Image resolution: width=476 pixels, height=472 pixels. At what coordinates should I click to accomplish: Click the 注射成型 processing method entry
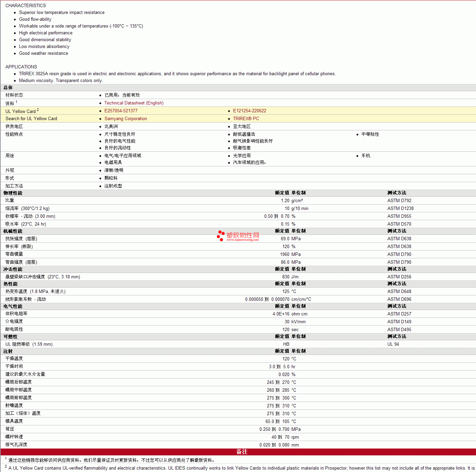[113, 186]
